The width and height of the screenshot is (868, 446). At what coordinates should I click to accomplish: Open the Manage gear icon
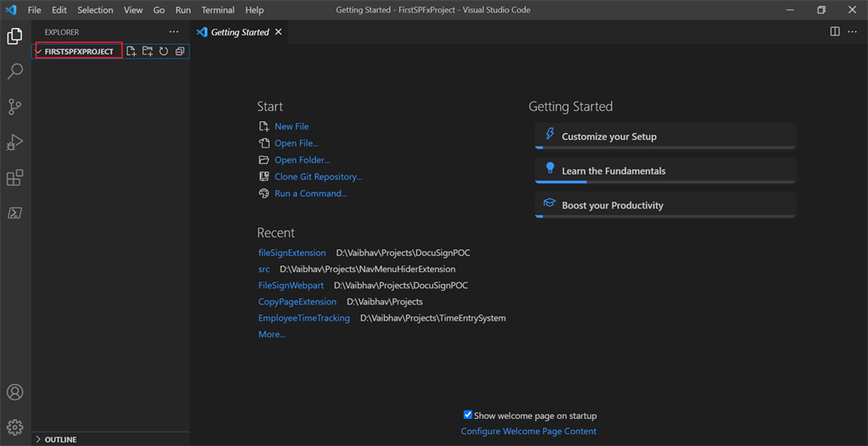(x=15, y=427)
